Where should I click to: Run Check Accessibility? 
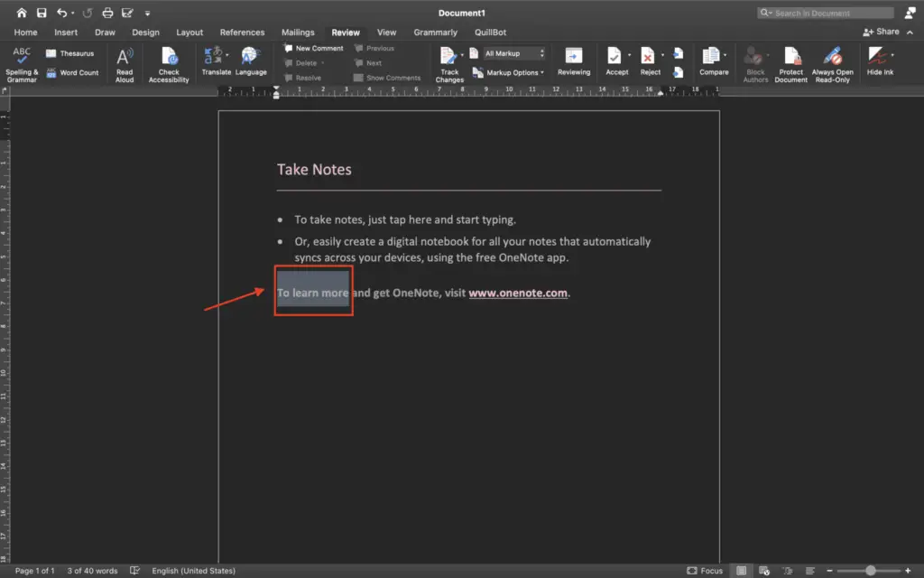tap(169, 64)
